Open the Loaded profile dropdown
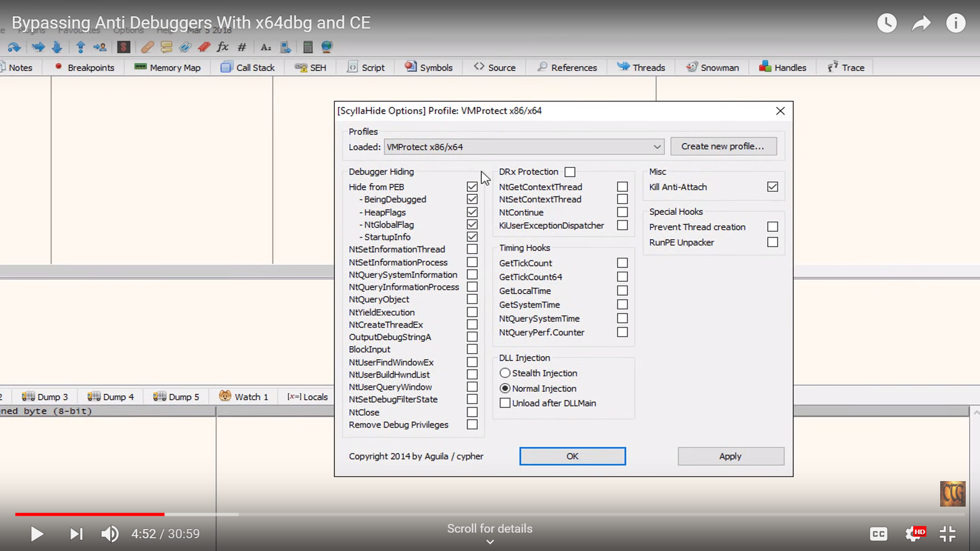 pos(657,146)
